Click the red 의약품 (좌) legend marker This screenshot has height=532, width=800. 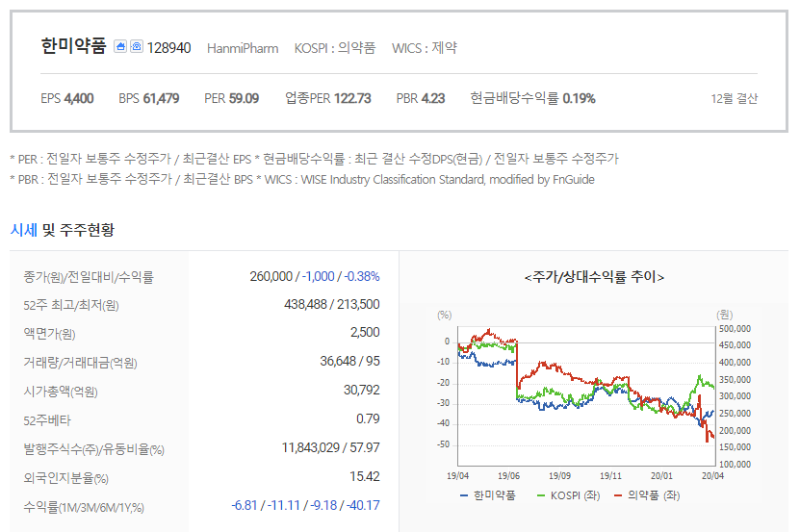pyautogui.click(x=618, y=495)
